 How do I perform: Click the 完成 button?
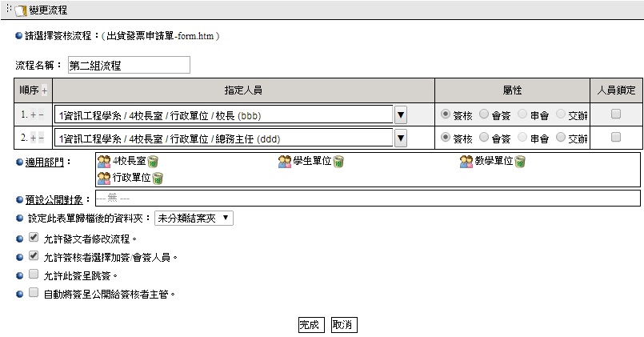point(310,325)
